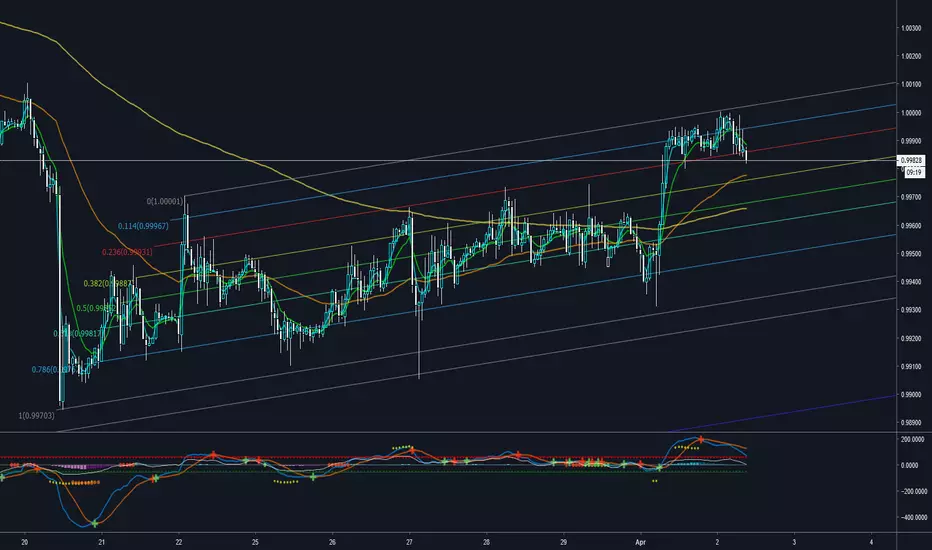Click date 20 on time axis

pos(24,542)
